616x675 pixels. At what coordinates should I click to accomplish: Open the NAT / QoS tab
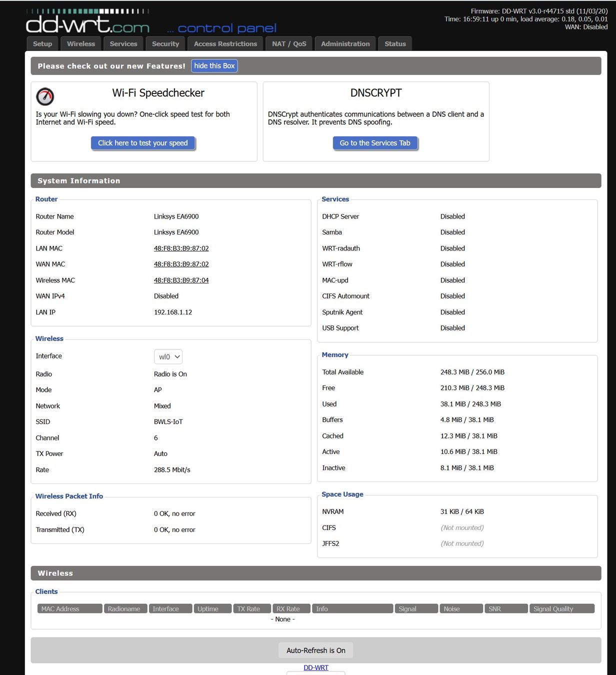[289, 43]
